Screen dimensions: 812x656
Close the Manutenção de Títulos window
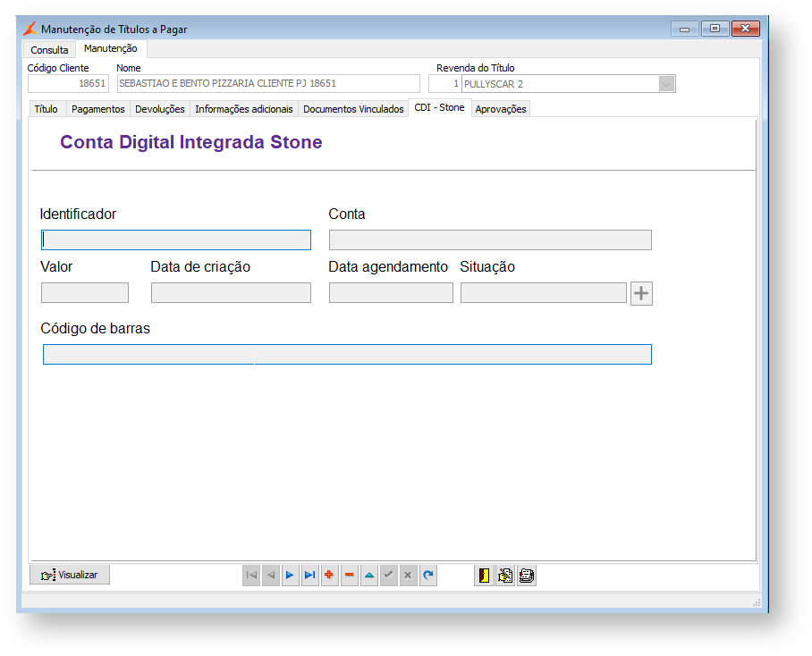tap(746, 29)
